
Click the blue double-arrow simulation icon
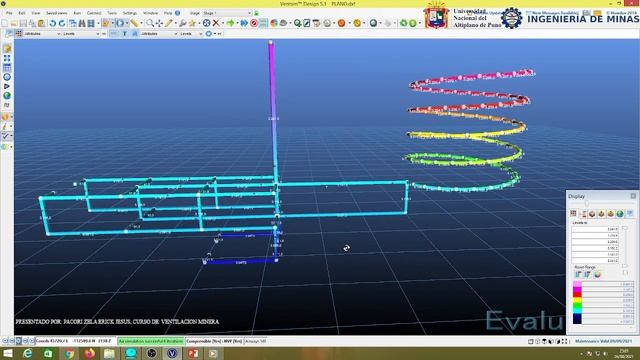tap(244, 23)
